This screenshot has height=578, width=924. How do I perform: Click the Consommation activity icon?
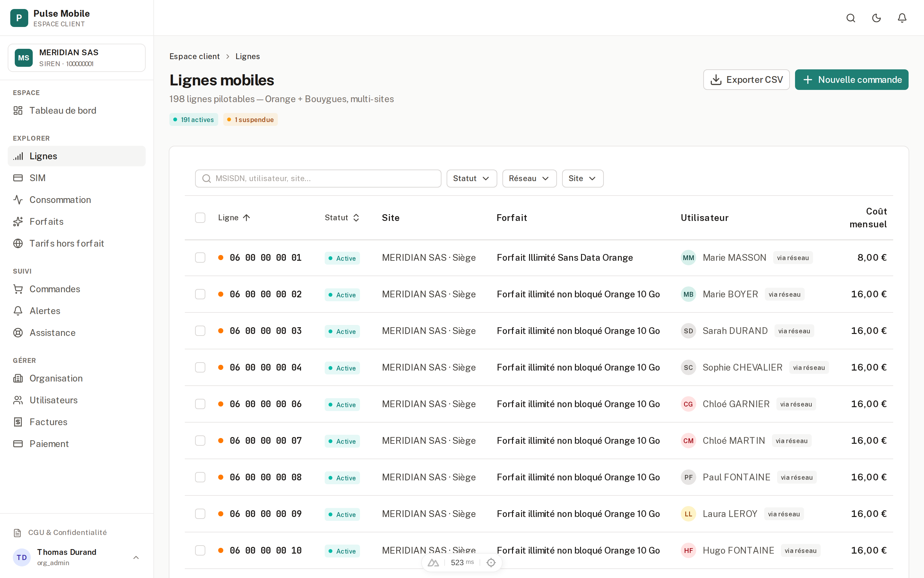click(x=18, y=199)
